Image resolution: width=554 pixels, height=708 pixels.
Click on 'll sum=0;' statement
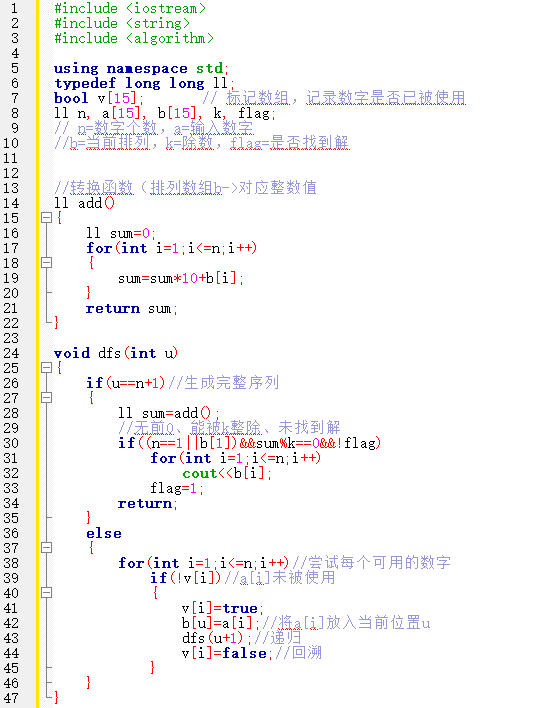point(121,233)
